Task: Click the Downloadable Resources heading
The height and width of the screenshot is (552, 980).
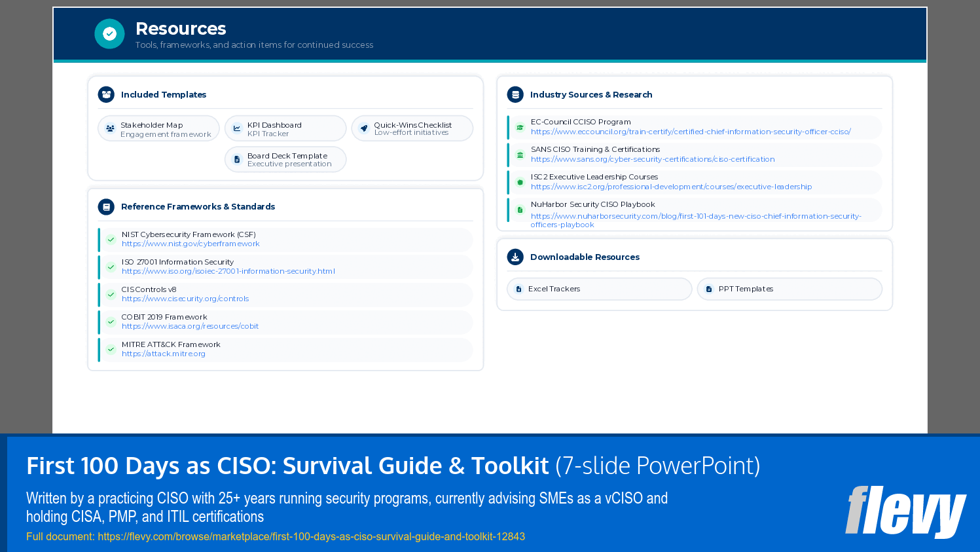Action: 585,257
